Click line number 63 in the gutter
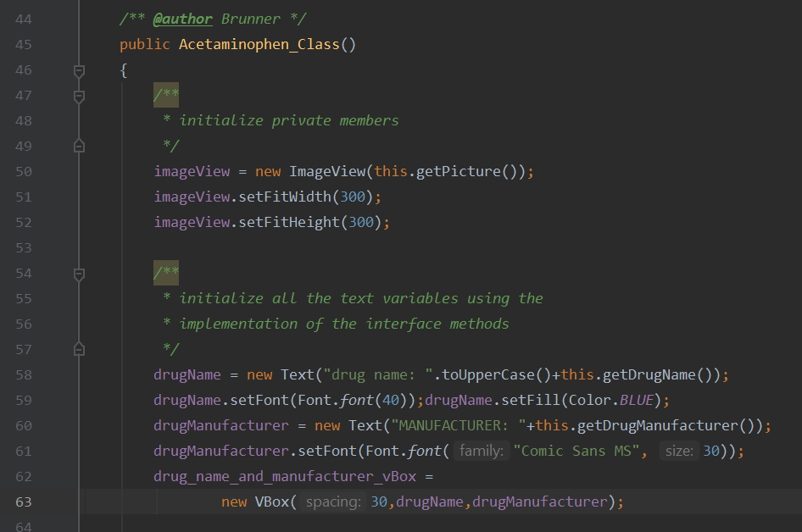802x532 pixels. 24,502
